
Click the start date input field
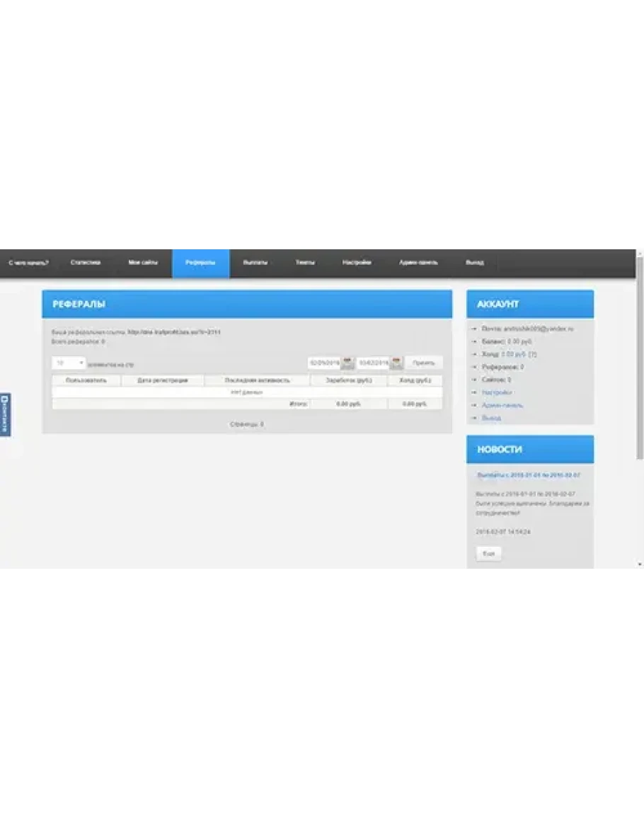coord(323,363)
